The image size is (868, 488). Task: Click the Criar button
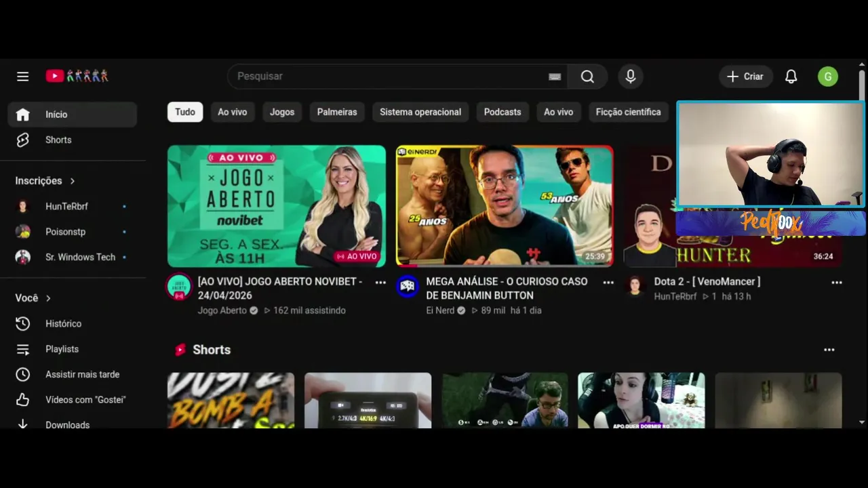746,77
